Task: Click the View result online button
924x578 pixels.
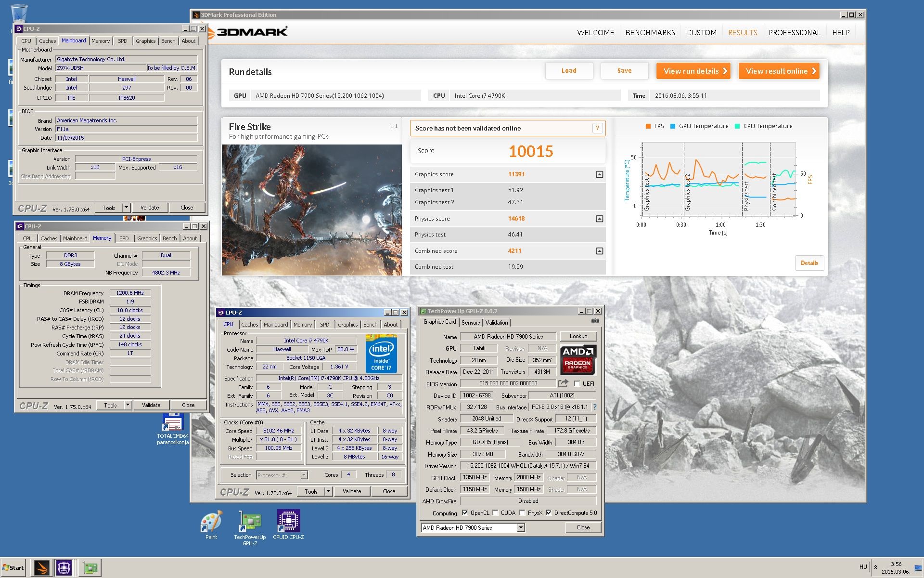Action: (x=779, y=71)
